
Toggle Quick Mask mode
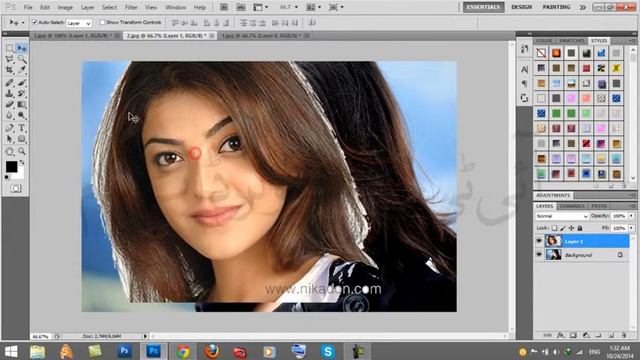(16, 189)
